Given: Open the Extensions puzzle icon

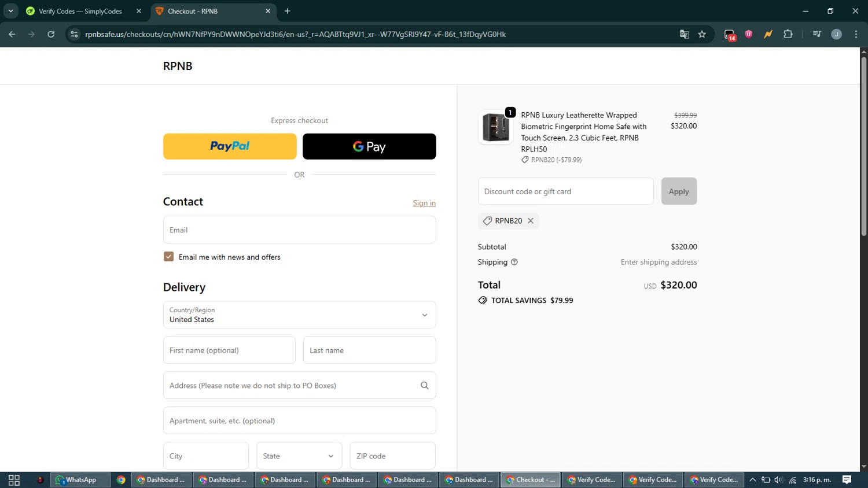Looking at the screenshot, I should 788,34.
